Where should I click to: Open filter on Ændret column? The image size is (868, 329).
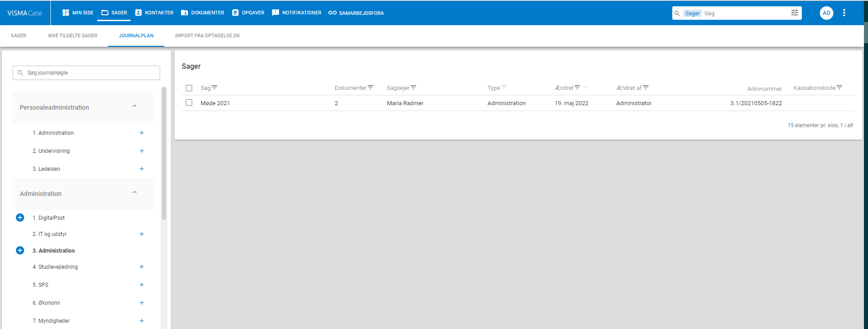[577, 88]
